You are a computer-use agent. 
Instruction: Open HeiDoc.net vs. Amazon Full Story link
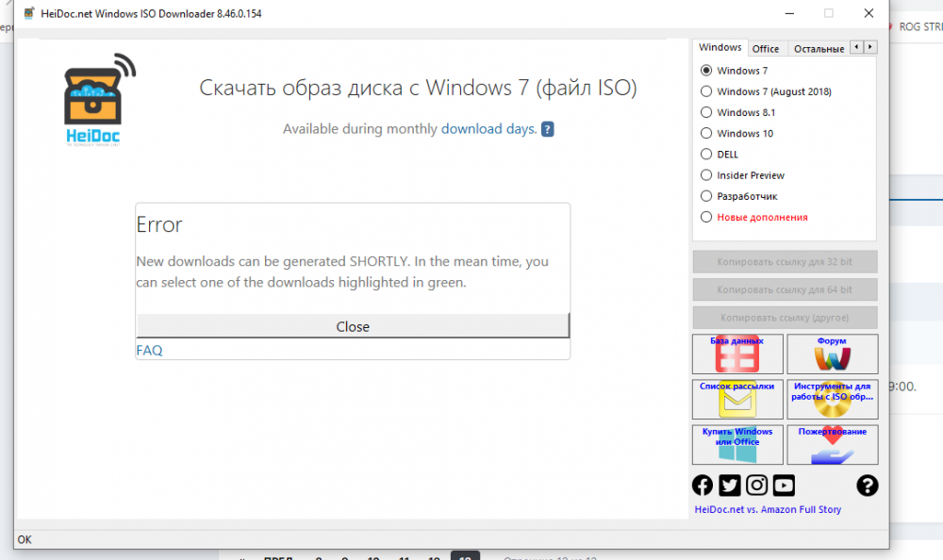[768, 510]
